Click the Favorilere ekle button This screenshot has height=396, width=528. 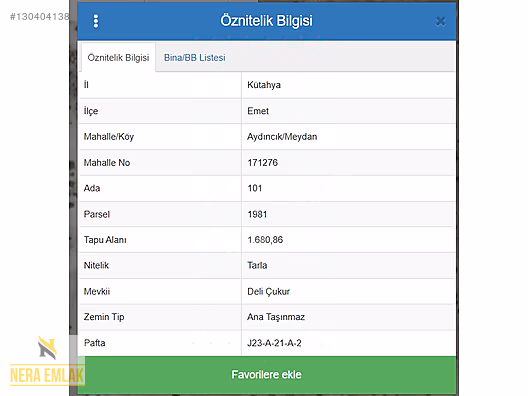[x=267, y=375]
